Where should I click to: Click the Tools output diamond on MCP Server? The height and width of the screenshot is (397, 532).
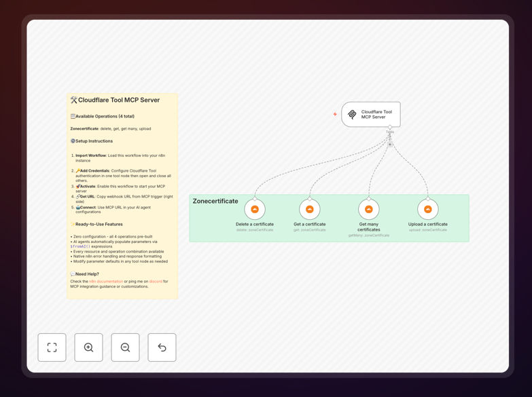tap(390, 127)
